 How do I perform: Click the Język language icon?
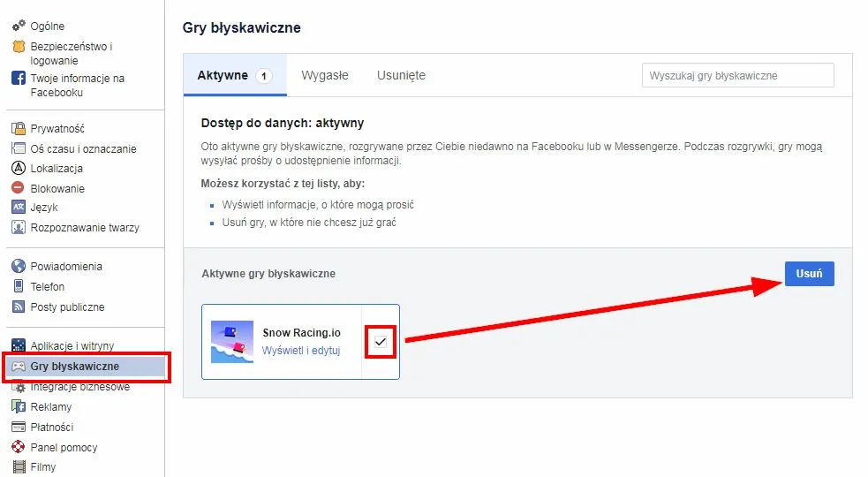point(19,208)
